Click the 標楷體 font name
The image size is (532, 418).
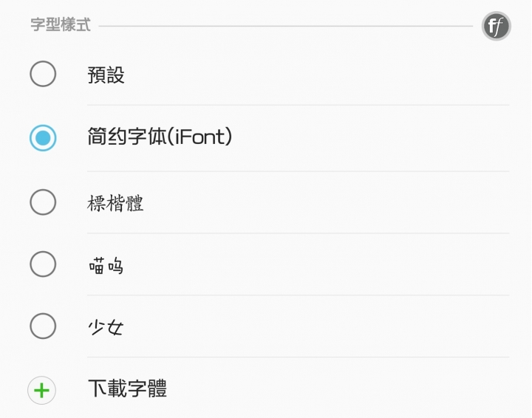click(115, 203)
